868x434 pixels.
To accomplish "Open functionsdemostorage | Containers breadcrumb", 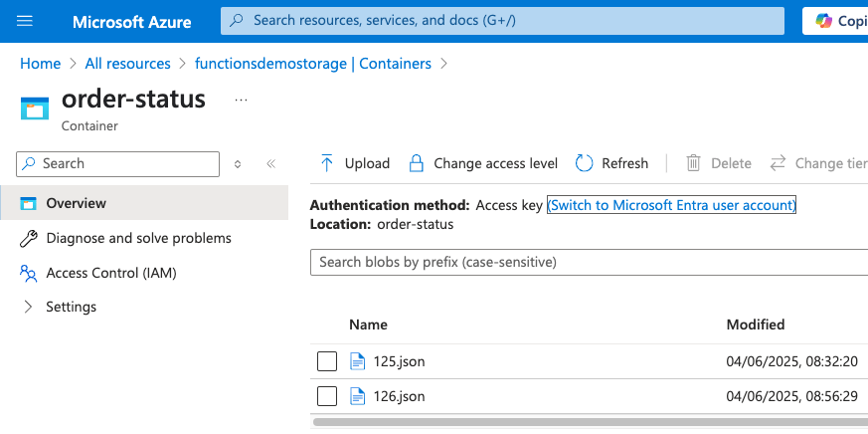I will pyautogui.click(x=313, y=64).
